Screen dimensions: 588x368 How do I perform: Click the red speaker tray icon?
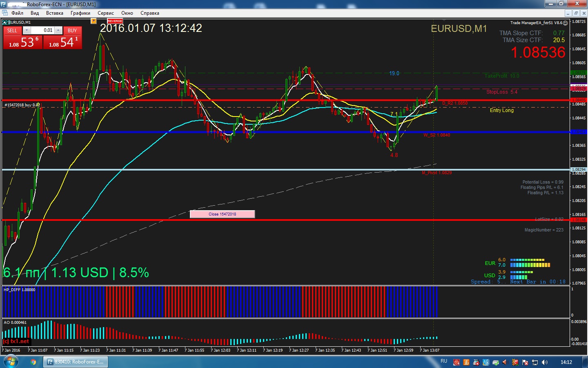505,362
